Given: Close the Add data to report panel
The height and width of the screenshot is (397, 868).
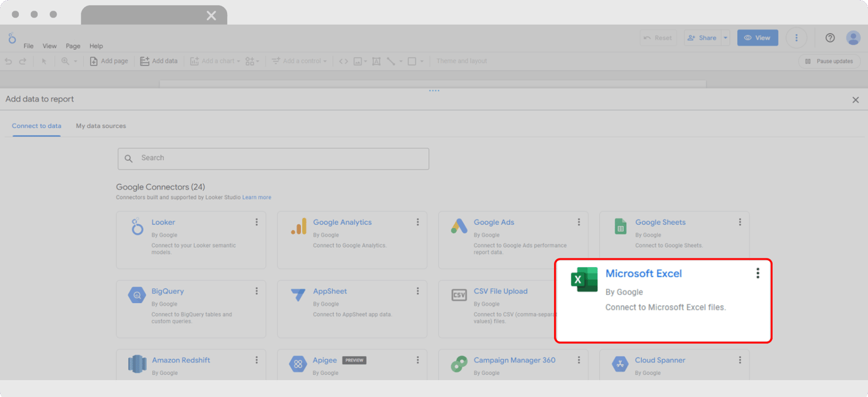Looking at the screenshot, I should point(855,100).
